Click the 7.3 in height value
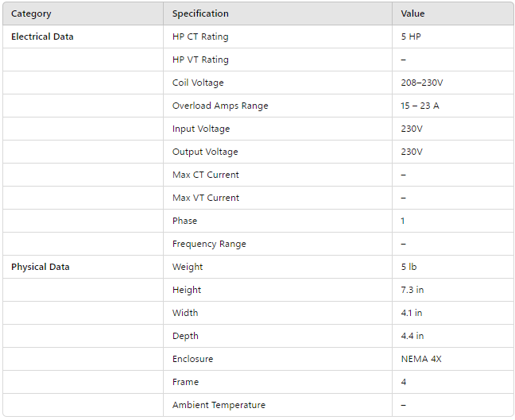Image resolution: width=515 pixels, height=420 pixels. [412, 290]
